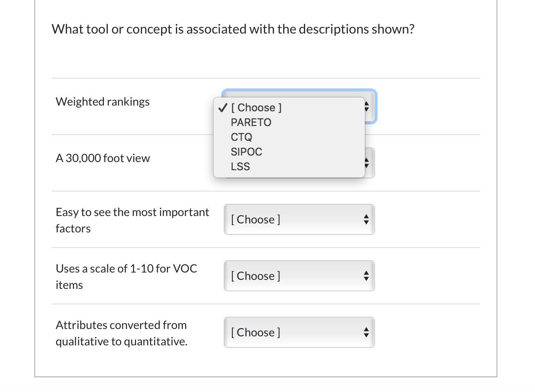Click the "Attributes converted from qualitative" description
The height and width of the screenshot is (392, 535).
point(121,333)
